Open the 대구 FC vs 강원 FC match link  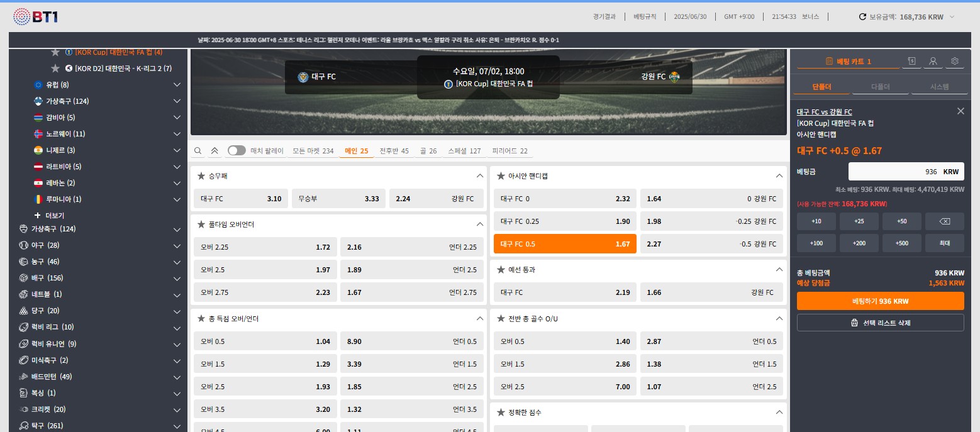coord(824,112)
